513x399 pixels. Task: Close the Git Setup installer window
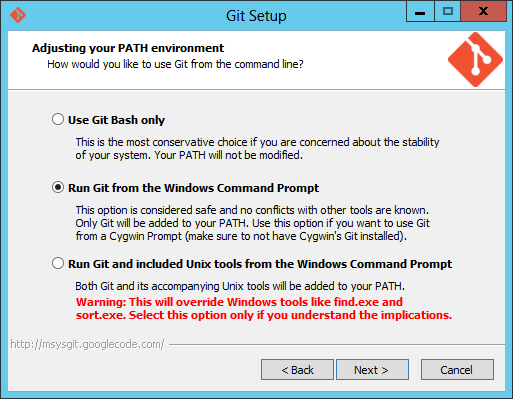pyautogui.click(x=483, y=12)
